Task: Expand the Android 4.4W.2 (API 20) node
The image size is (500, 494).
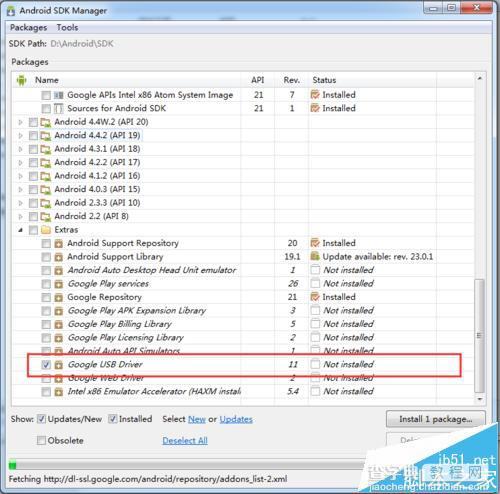Action: coord(20,122)
